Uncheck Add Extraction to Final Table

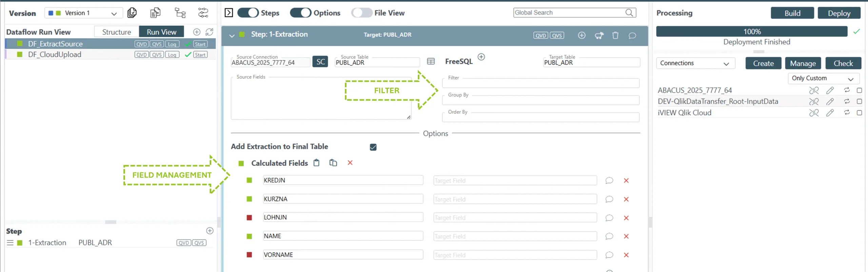tap(373, 147)
